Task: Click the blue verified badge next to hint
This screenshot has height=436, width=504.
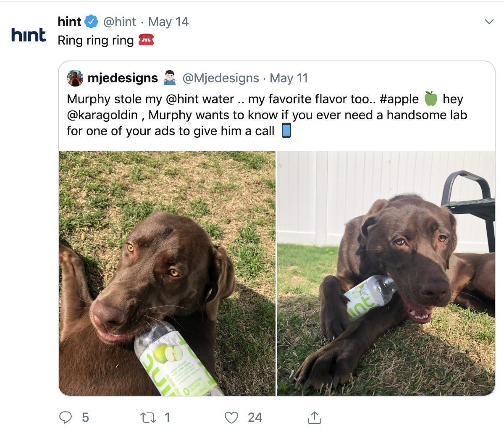Action: click(91, 21)
